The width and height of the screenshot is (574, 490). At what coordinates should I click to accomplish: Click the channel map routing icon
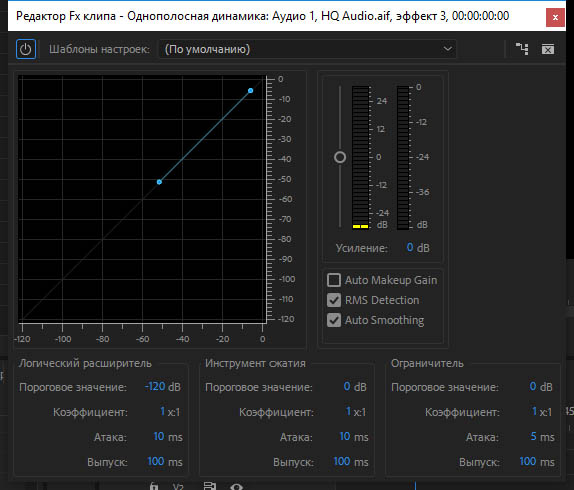pyautogui.click(x=522, y=49)
